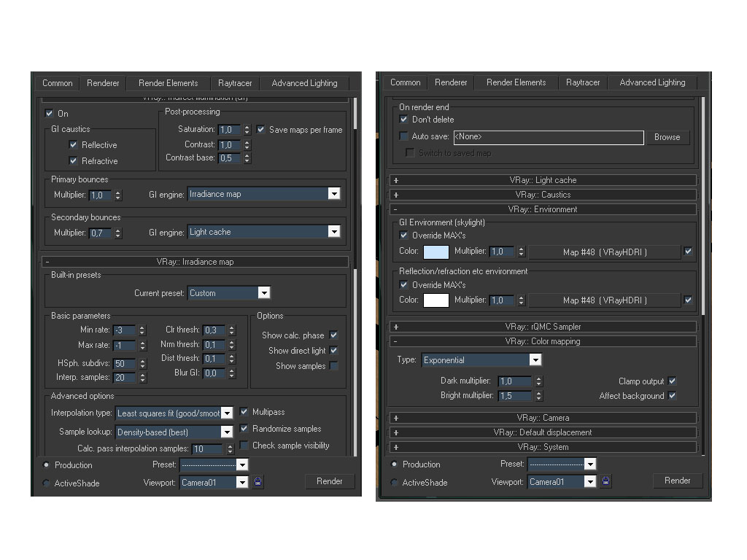Toggle reflection environment map enable checkbox
The height and width of the screenshot is (560, 747).
pos(688,300)
